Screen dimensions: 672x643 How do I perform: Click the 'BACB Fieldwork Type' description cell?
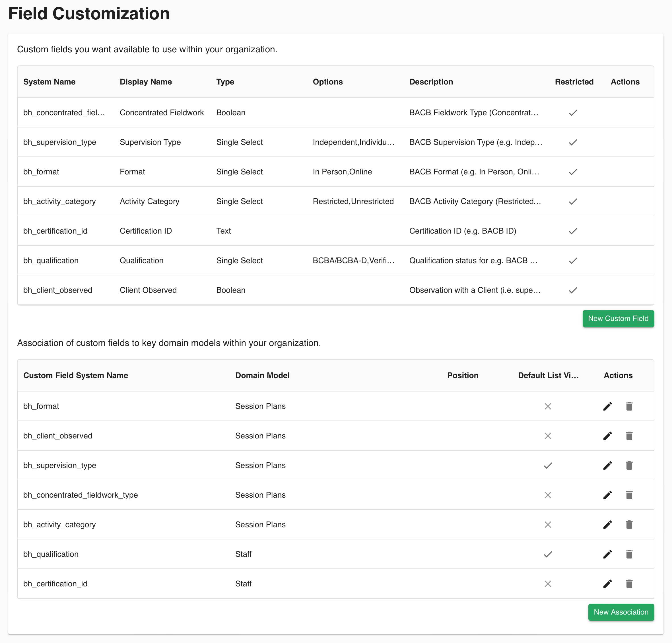point(474,112)
